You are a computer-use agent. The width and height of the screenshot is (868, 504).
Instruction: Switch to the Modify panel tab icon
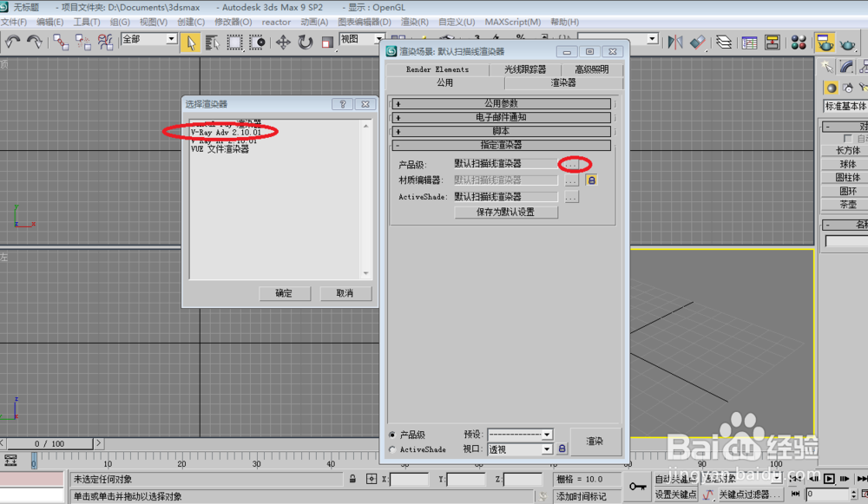click(x=846, y=67)
